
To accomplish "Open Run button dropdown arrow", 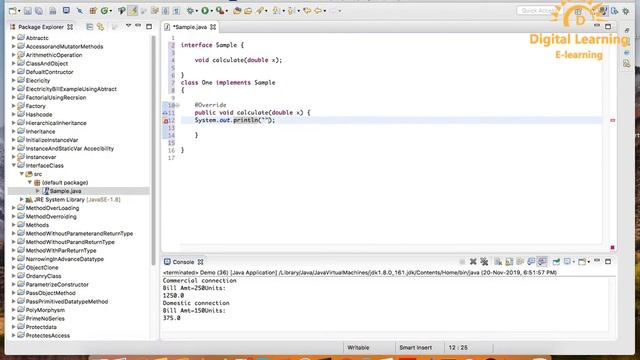I will point(211,11).
